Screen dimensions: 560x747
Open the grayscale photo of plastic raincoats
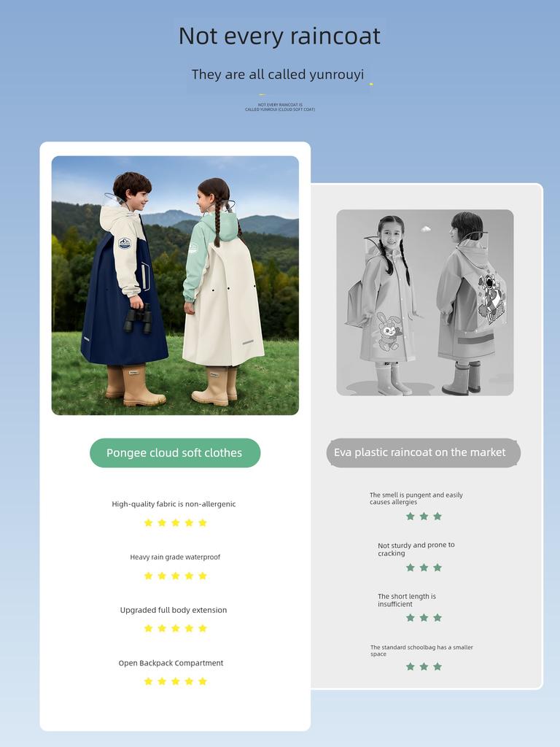[425, 303]
